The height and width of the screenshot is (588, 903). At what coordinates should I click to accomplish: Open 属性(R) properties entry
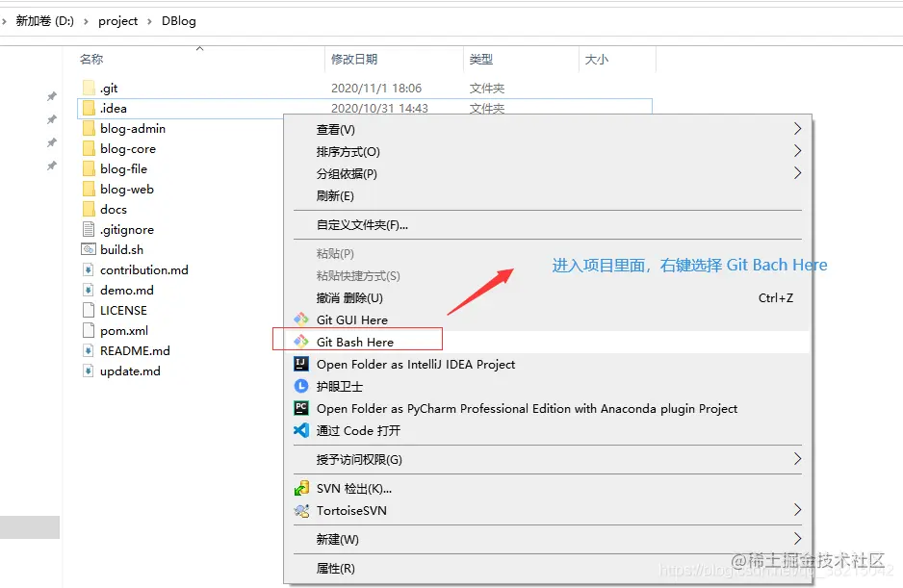548,569
